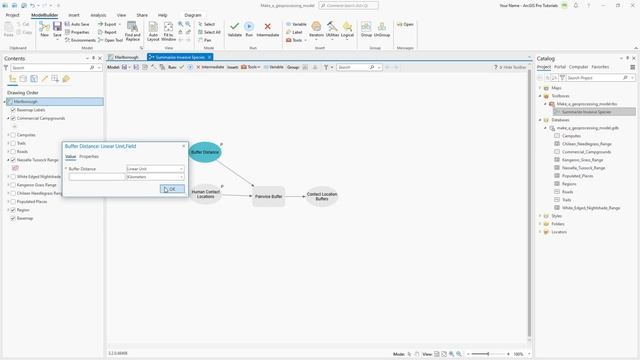Enable the Populated Places layer checkbox

(13, 202)
